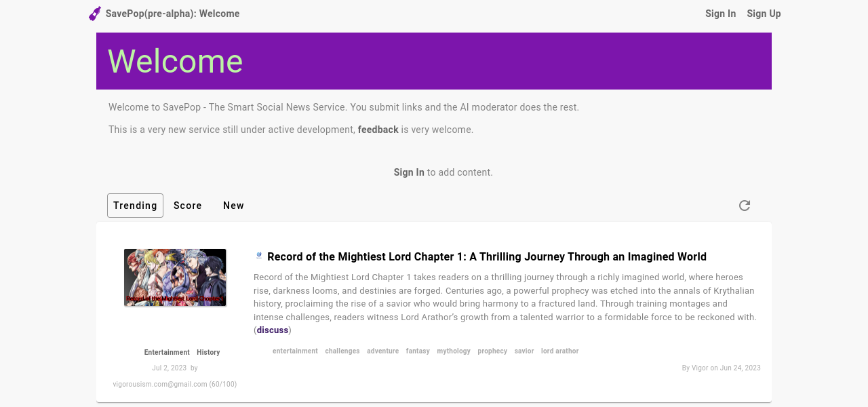Select the Score sorting tab
Screen dimensions: 868x407
188,206
